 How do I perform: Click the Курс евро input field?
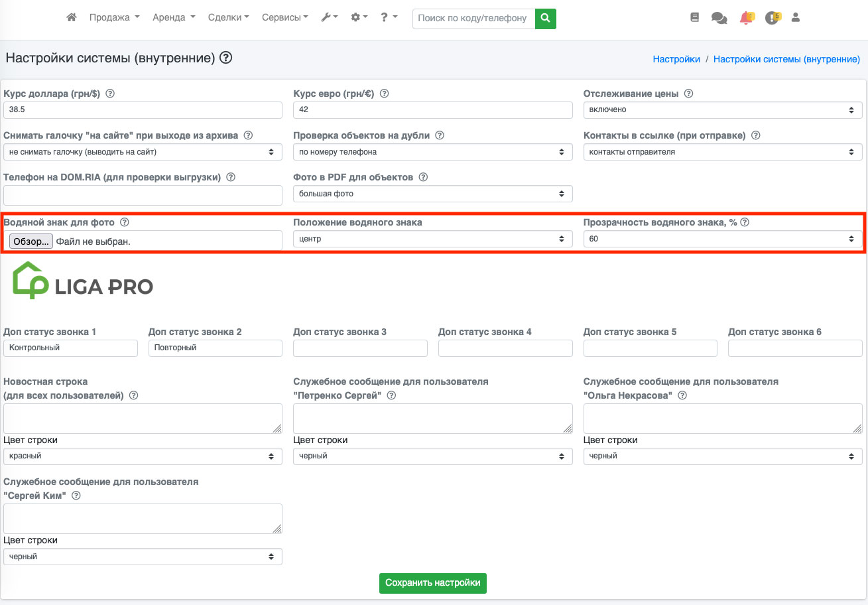click(432, 110)
